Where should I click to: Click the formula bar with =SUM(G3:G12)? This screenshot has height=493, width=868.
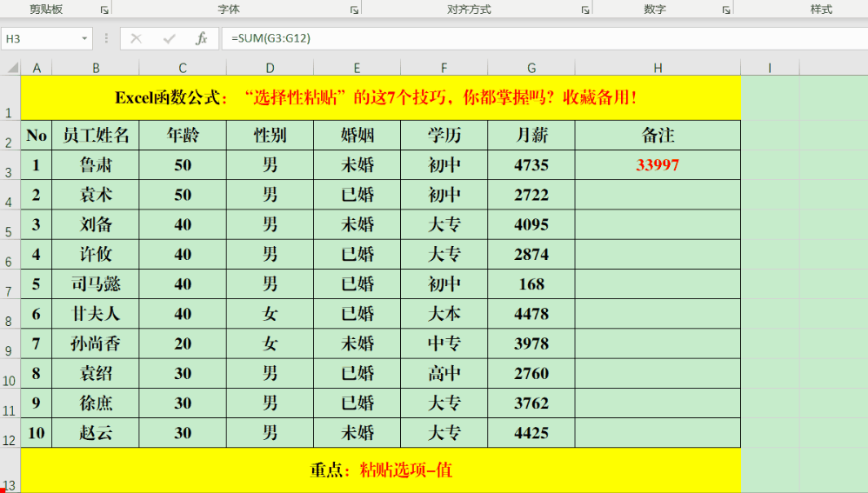pos(544,39)
